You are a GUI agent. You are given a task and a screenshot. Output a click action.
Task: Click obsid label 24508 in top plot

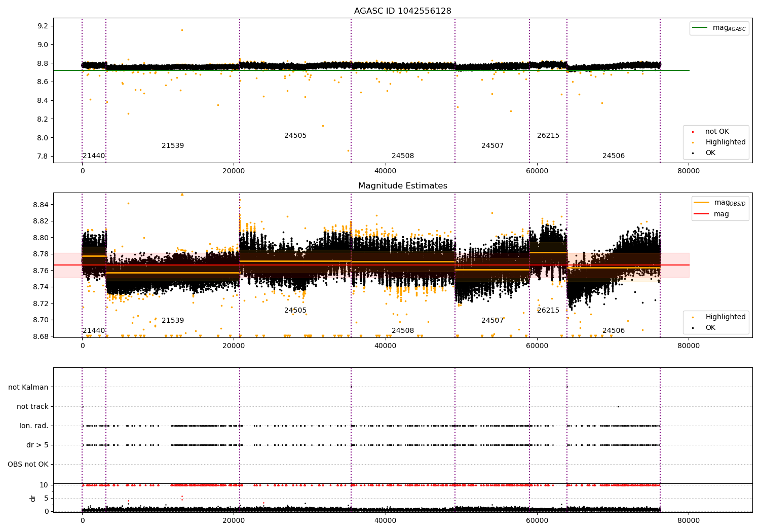pyautogui.click(x=403, y=156)
